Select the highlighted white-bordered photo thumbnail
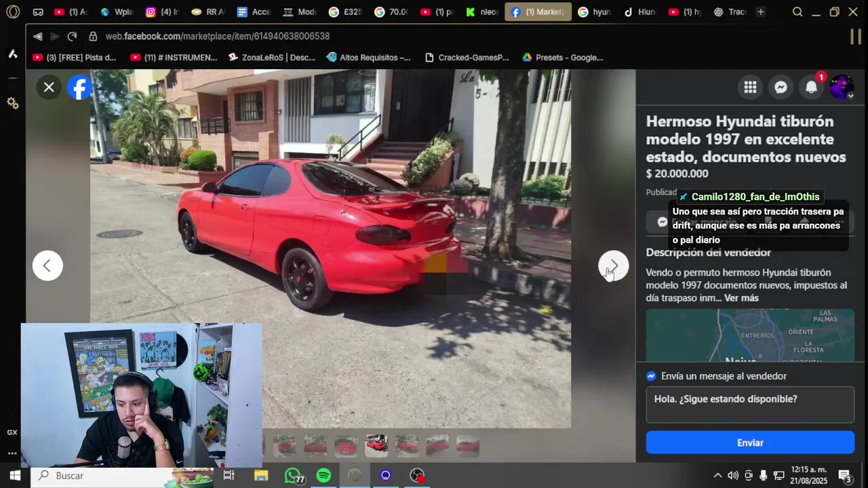868x488 pixels. point(376,445)
